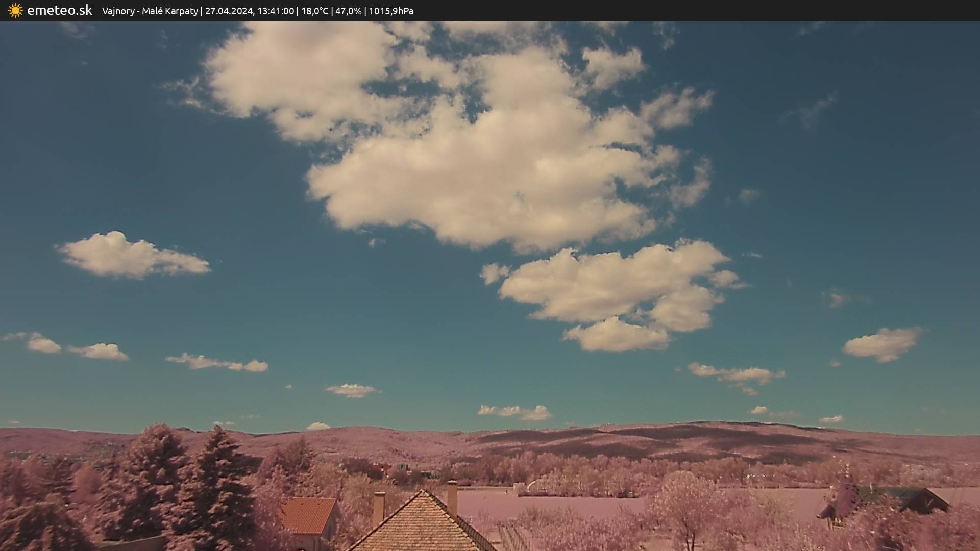
Task: Click the shadowed hill on the ridge
Action: tap(664, 439)
